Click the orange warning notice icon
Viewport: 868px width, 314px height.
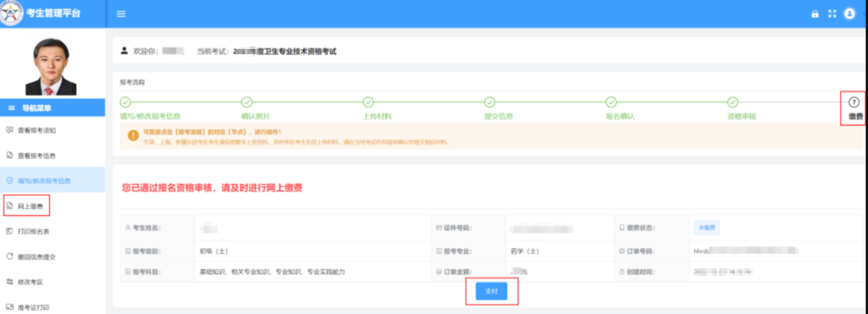click(133, 135)
